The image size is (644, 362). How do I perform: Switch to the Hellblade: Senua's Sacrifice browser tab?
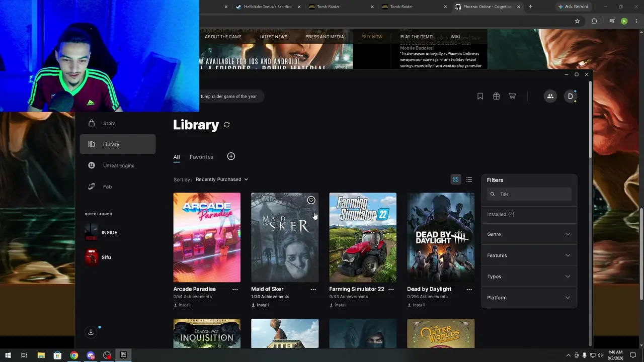267,7
